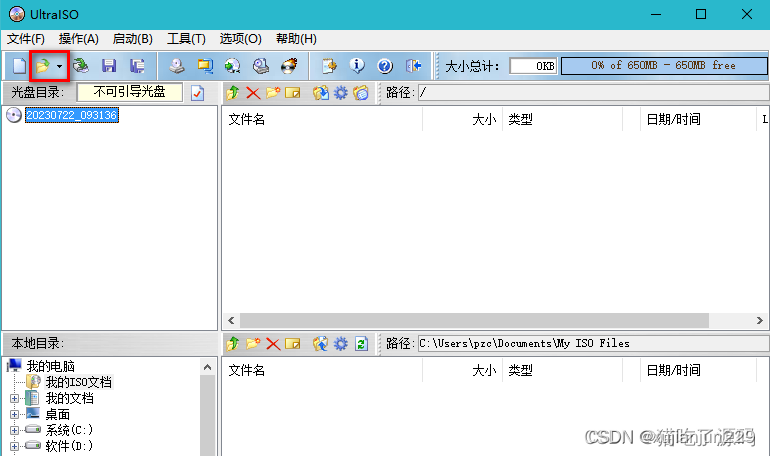Click the 不可引导光盘 boot status box

point(130,92)
